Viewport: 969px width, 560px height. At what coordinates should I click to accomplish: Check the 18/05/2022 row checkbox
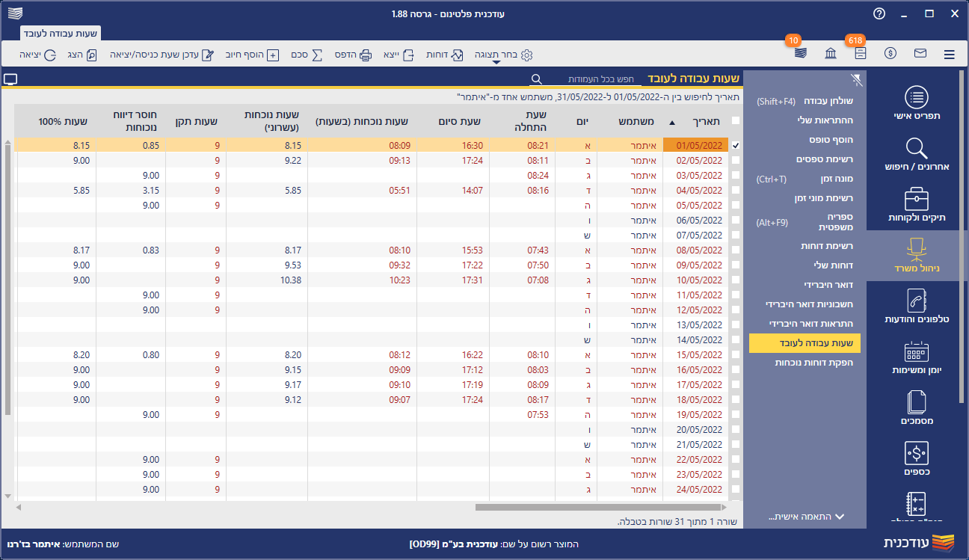click(736, 399)
